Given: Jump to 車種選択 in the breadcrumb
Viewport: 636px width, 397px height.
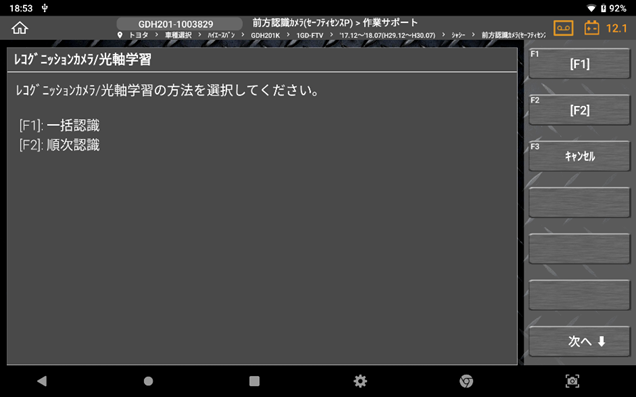Looking at the screenshot, I should pos(178,35).
